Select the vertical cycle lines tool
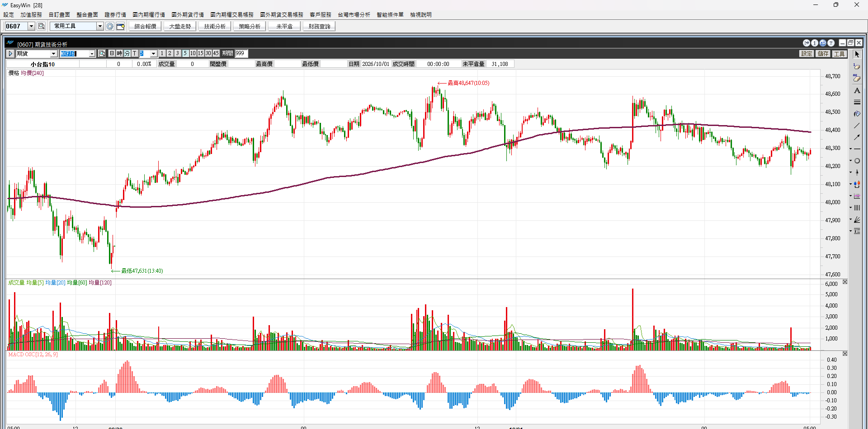 coord(857,208)
